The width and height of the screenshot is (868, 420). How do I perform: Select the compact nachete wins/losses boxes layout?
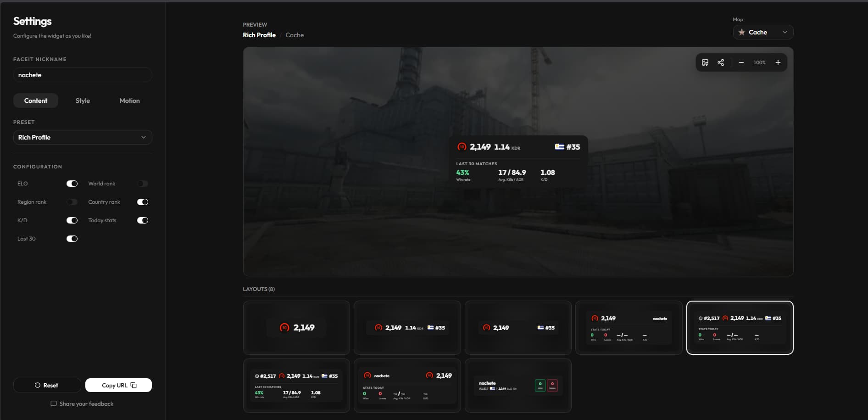click(x=518, y=386)
